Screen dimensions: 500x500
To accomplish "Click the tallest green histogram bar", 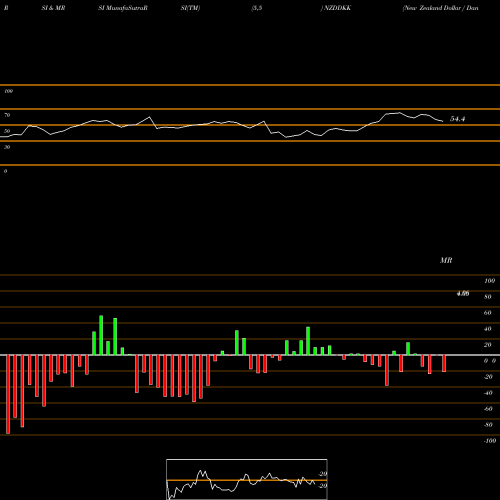I will click(101, 335).
